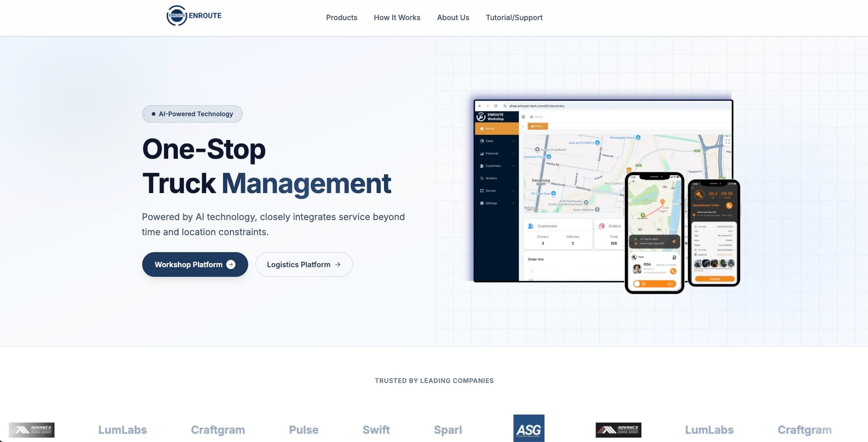
Task: Click the Workshop Platform button
Action: click(x=195, y=264)
